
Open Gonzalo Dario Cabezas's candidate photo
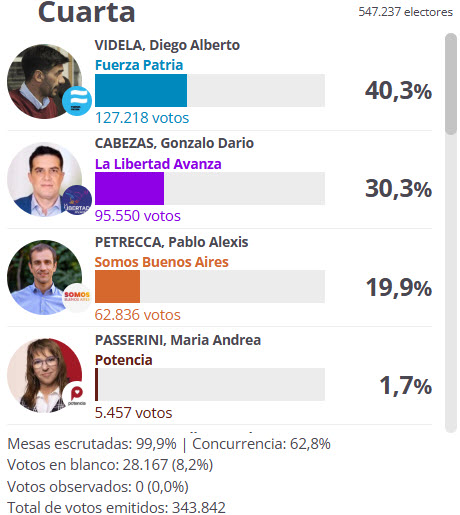pyautogui.click(x=44, y=179)
